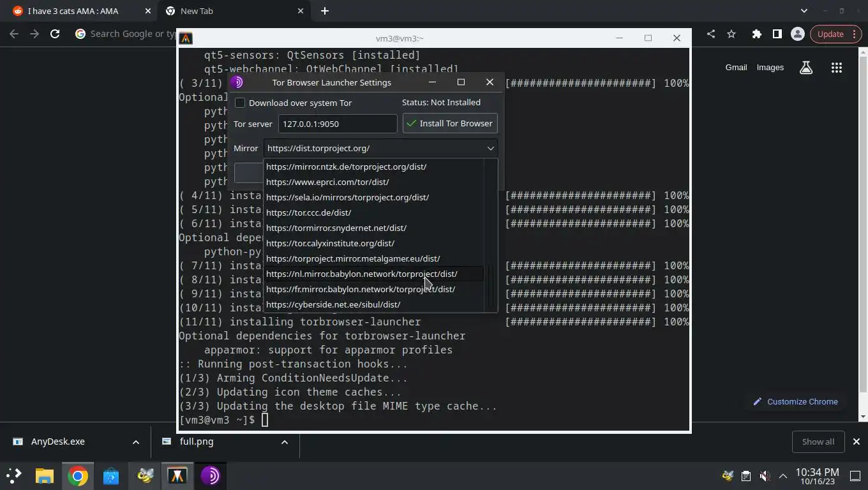Open clipboard tray icon
The image size is (868, 490).
tap(745, 475)
